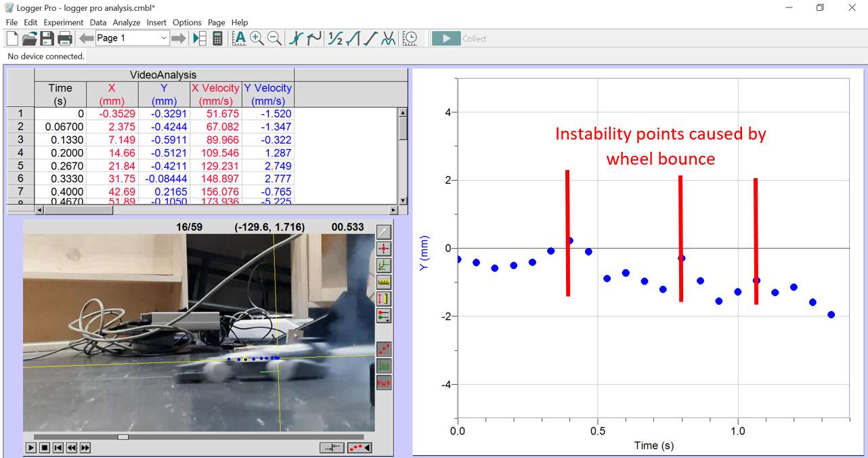Screen dimensions: 868x458
Task: Click the table horizontal scroll left arrow
Action: 39,210
